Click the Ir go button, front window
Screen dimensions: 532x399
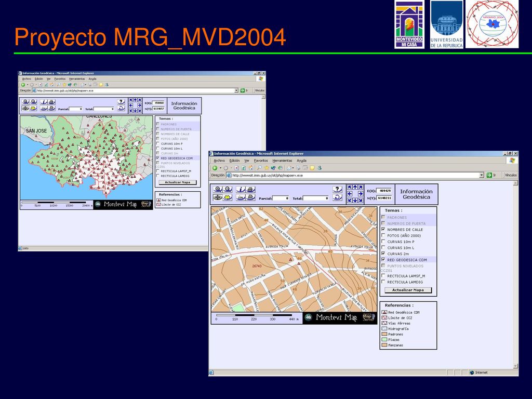[491, 175]
